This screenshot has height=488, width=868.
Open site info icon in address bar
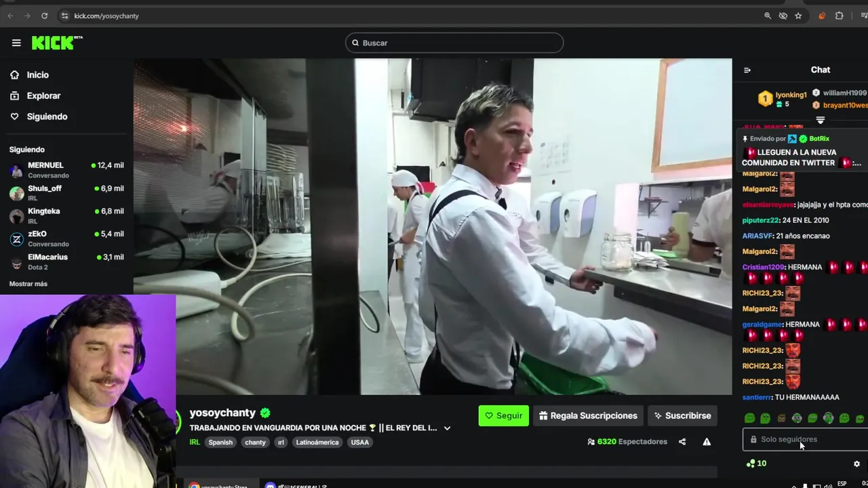click(64, 16)
